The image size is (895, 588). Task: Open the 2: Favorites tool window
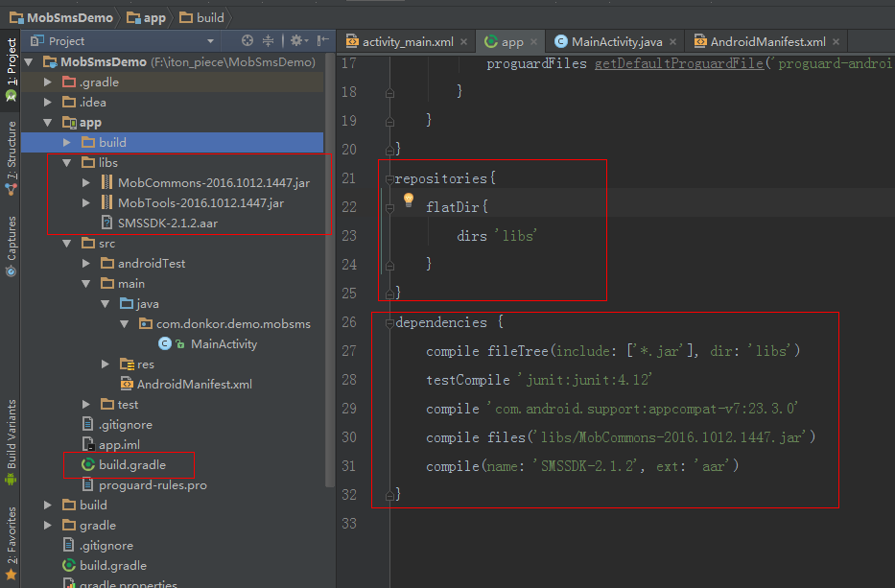(11, 544)
